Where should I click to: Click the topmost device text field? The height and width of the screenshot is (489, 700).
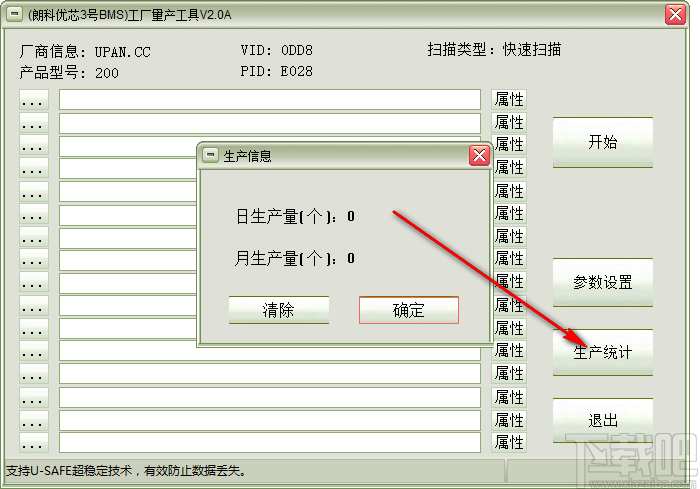(x=270, y=100)
